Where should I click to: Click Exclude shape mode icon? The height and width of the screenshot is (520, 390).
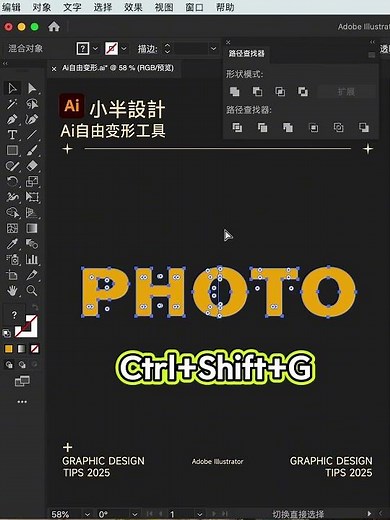coord(303,91)
